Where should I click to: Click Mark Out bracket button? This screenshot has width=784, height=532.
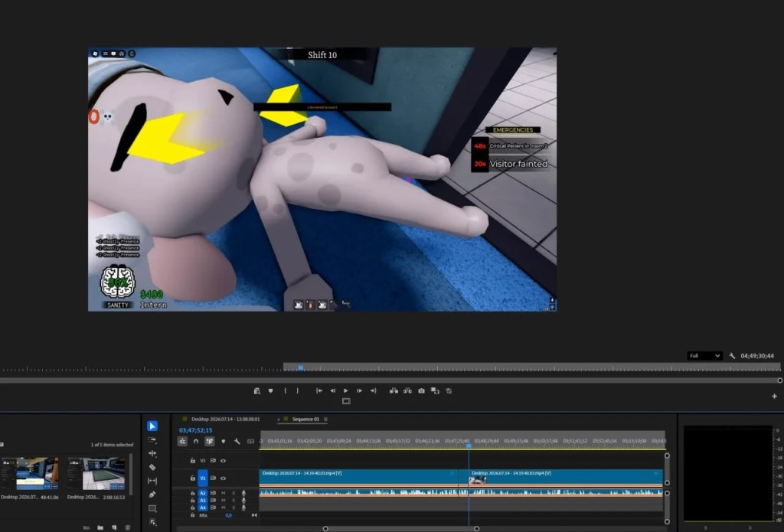[297, 391]
